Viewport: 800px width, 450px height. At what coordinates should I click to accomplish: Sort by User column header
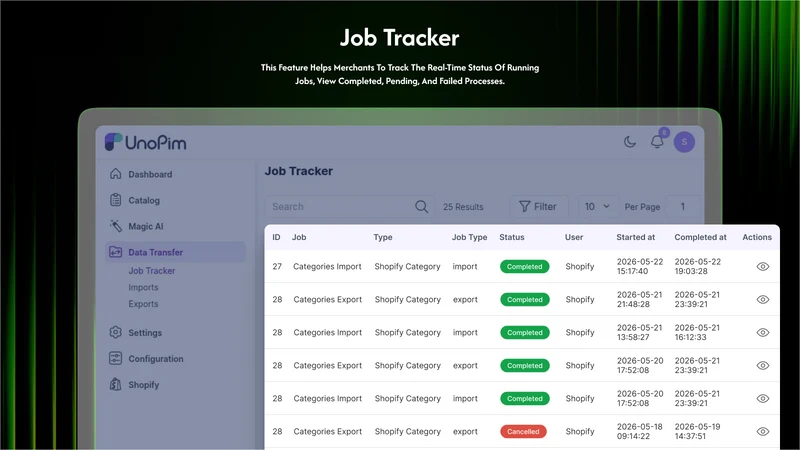point(574,237)
